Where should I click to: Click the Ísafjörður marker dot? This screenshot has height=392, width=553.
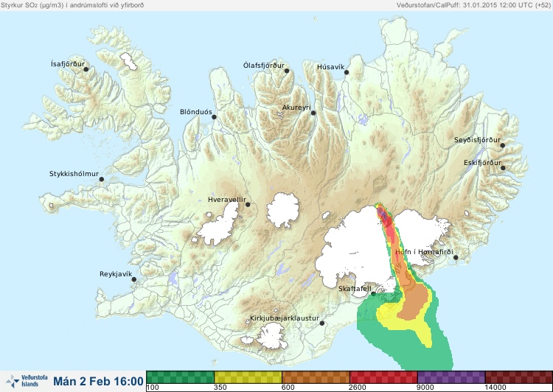[86, 69]
